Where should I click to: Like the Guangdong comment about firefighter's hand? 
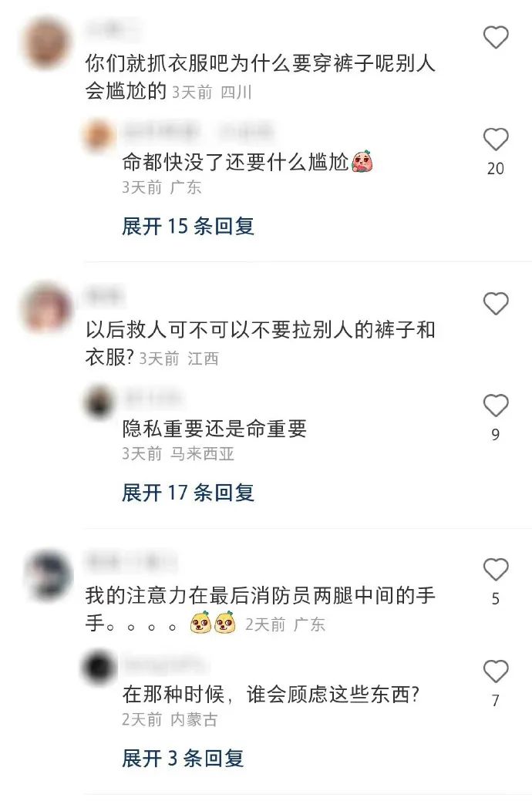click(x=496, y=570)
